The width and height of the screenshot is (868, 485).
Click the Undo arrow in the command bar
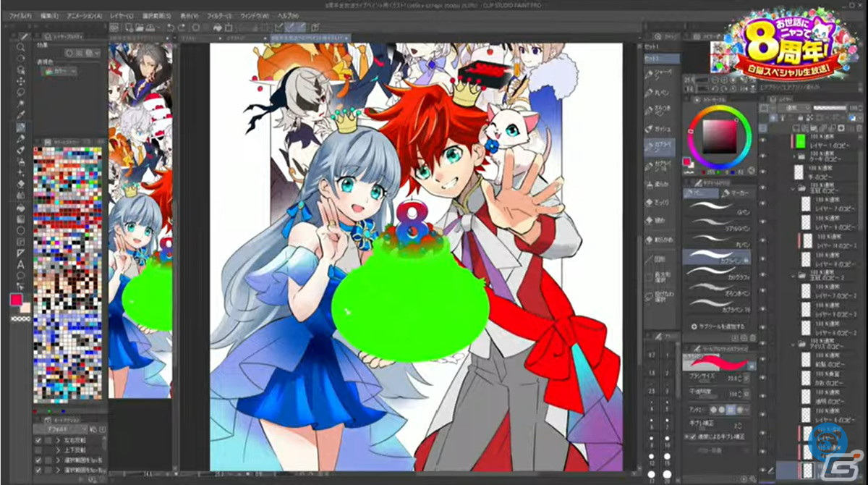(171, 27)
